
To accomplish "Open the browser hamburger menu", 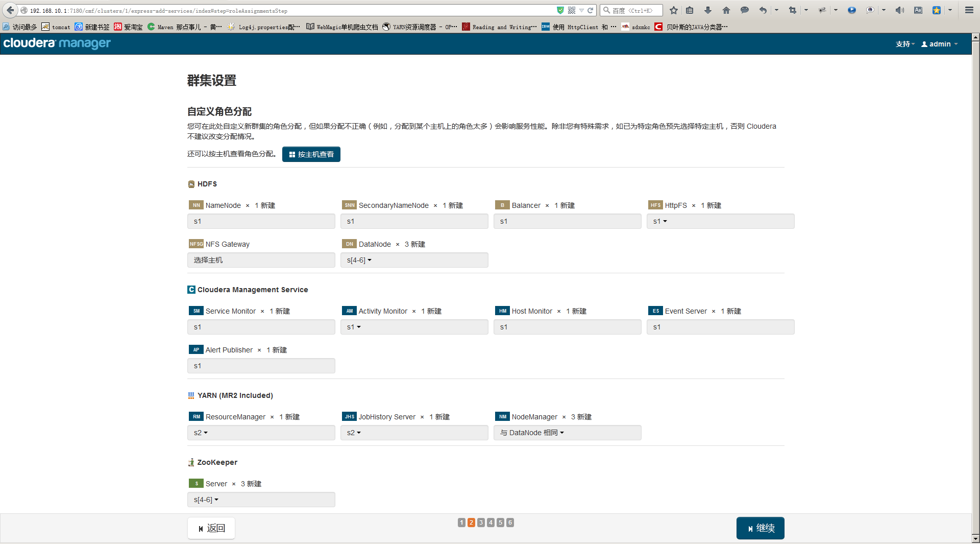I will tap(969, 10).
